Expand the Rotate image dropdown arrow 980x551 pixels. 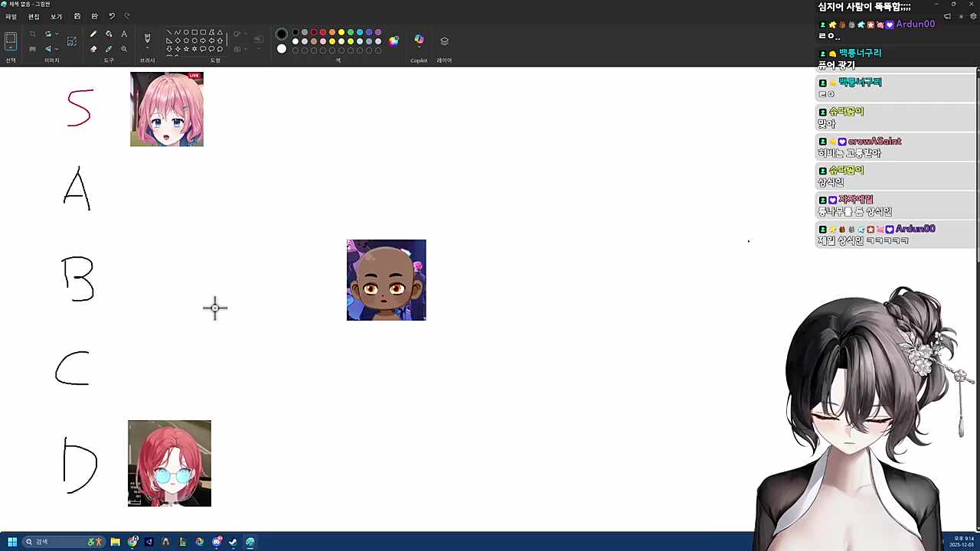tap(57, 34)
